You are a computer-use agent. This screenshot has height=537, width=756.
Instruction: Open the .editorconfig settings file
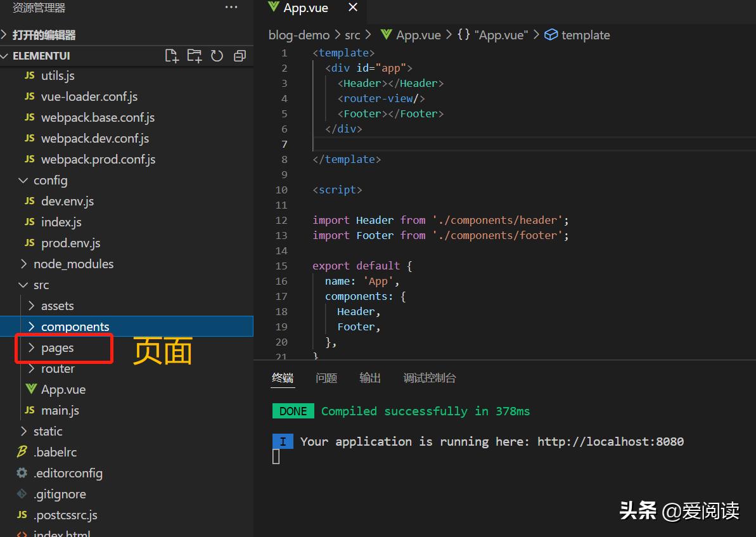68,473
